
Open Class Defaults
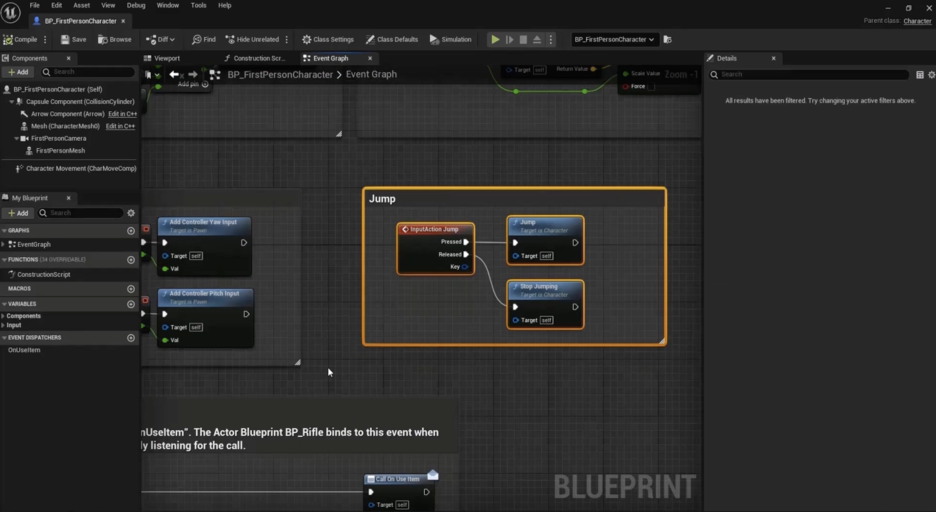point(392,39)
